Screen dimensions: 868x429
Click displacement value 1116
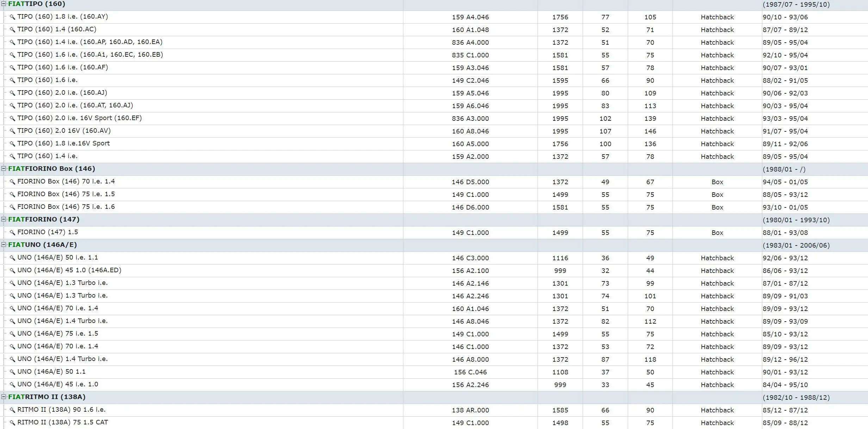(x=560, y=258)
